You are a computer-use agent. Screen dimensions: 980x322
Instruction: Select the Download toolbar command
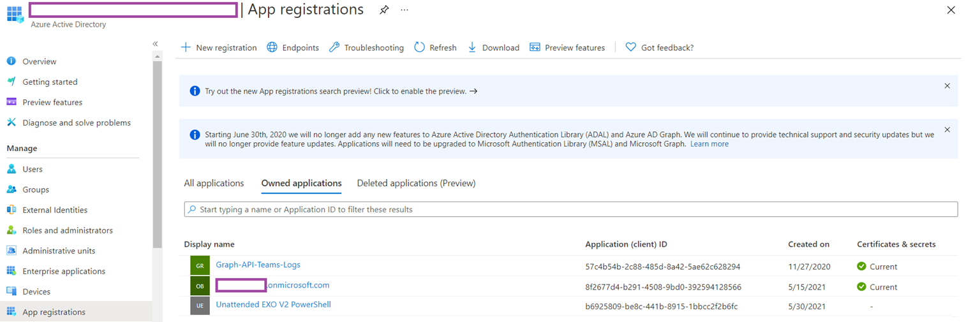pyautogui.click(x=493, y=47)
